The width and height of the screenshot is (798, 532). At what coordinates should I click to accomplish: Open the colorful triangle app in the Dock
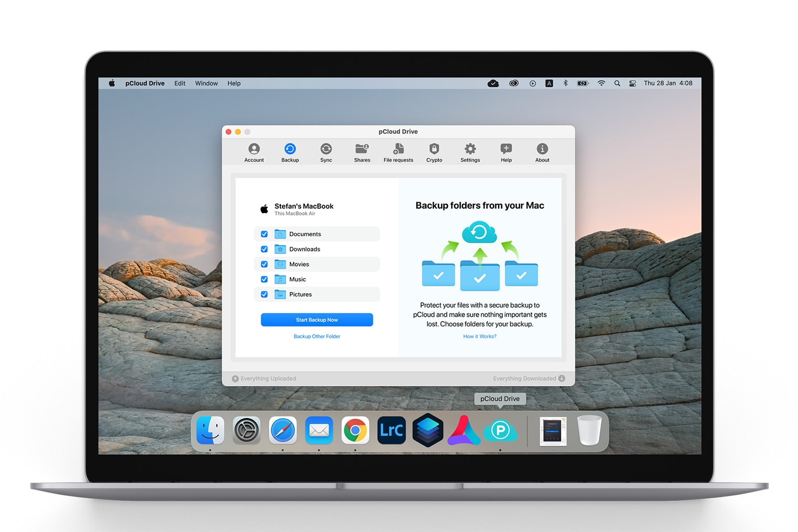tap(464, 430)
